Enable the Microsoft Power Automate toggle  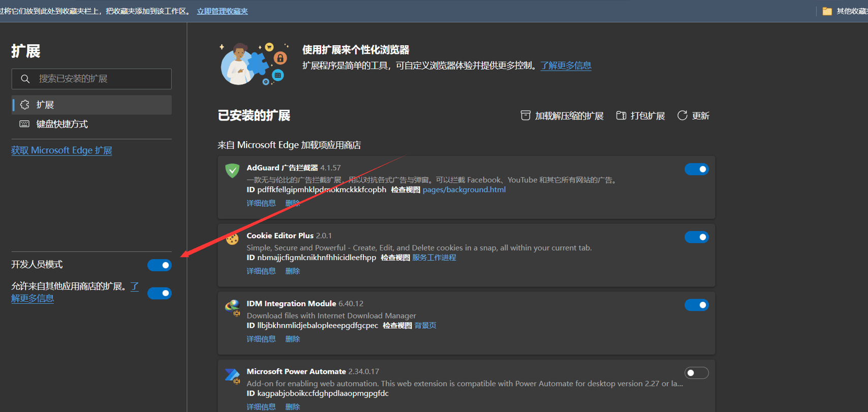point(696,373)
